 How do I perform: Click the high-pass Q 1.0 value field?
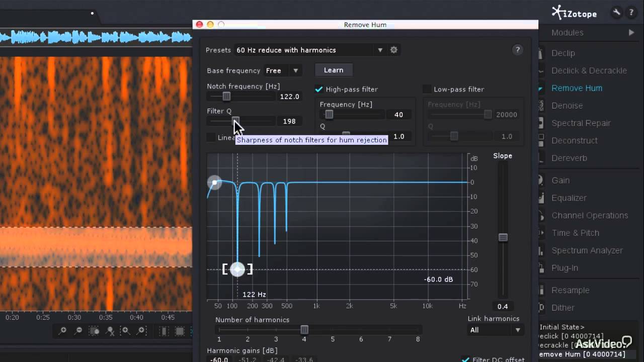[x=399, y=136]
